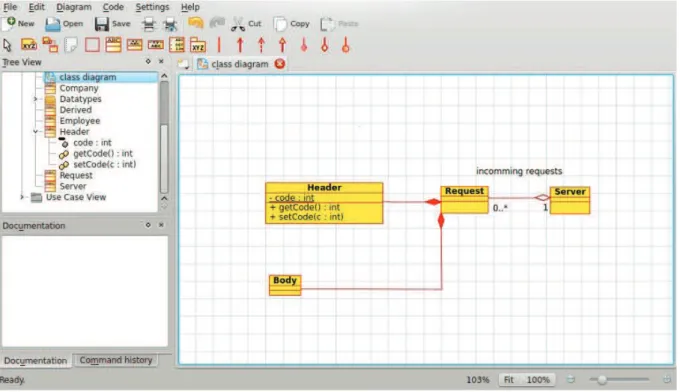
Task: Choose the Enum tool
Action: pyautogui.click(x=177, y=45)
